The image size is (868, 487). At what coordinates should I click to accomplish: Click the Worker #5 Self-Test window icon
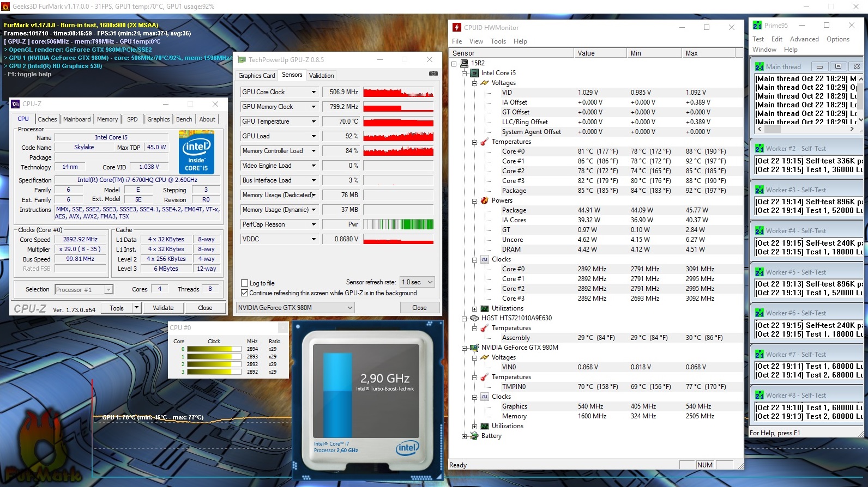coord(759,272)
